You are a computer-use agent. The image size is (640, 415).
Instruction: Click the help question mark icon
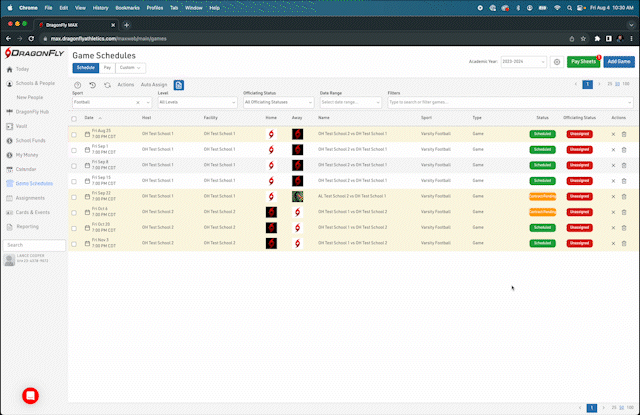click(x=78, y=85)
